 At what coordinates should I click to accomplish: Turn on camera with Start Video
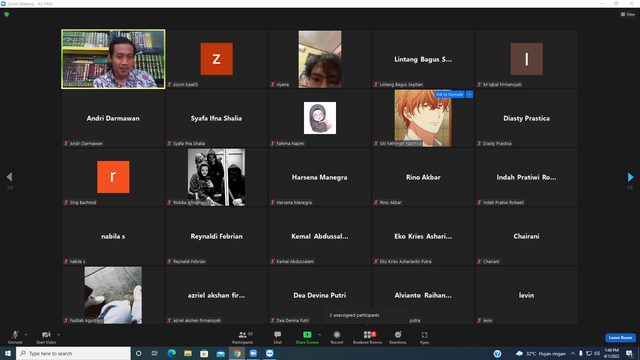point(46,337)
